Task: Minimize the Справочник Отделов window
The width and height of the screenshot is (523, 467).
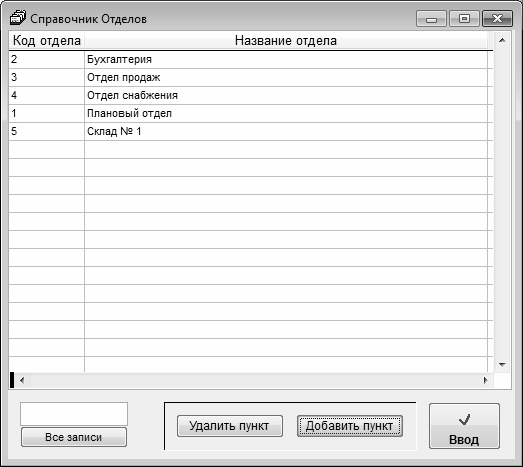Action: tap(431, 19)
